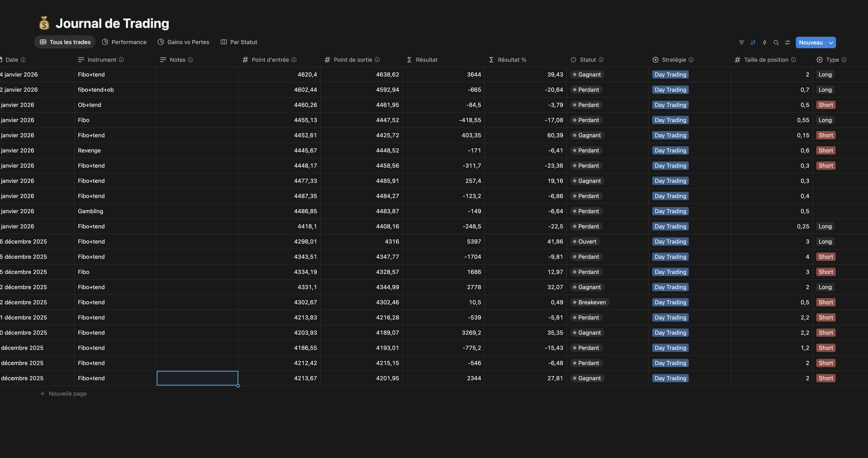Toggle the Gagnant status on the first trade row
The image size is (868, 458).
coord(587,74)
